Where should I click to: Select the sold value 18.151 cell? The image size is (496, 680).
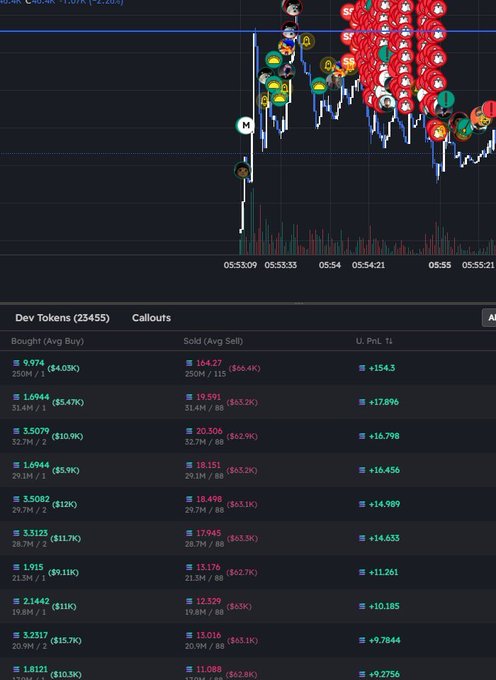[x=209, y=465]
